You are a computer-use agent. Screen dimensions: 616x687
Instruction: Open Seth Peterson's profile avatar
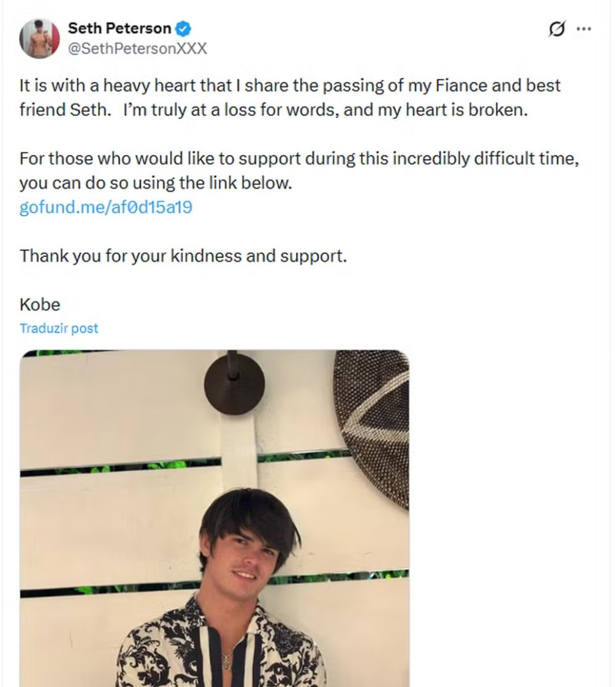point(39,39)
